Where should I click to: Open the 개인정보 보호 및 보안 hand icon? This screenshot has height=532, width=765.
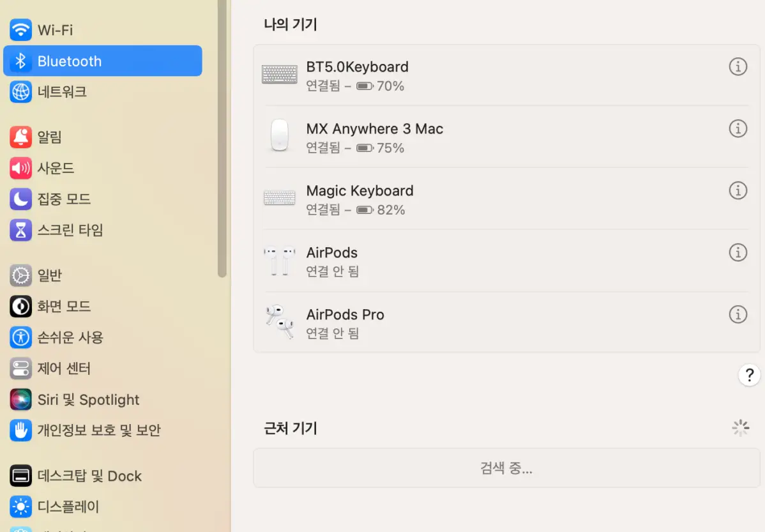20,430
